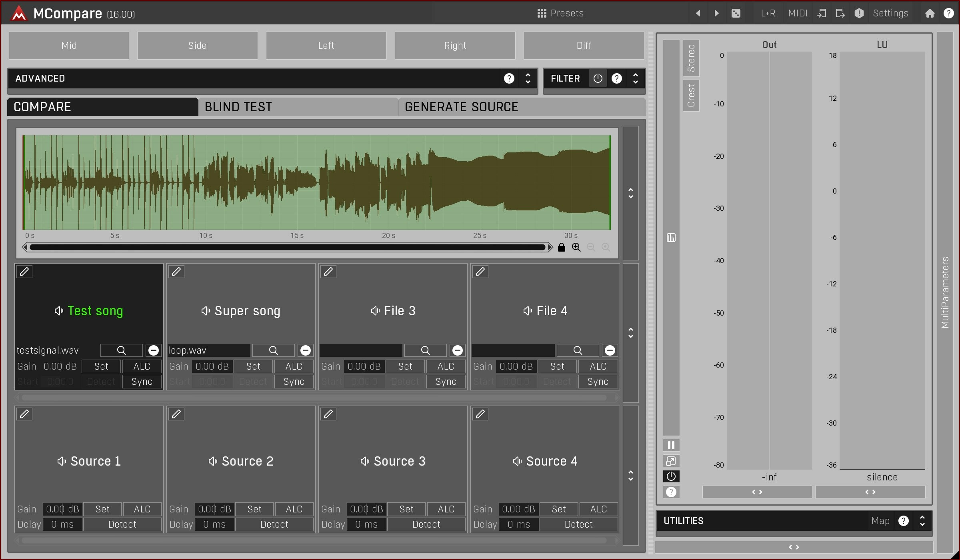Pause the level meters with the pause icon
960x560 pixels.
click(671, 445)
